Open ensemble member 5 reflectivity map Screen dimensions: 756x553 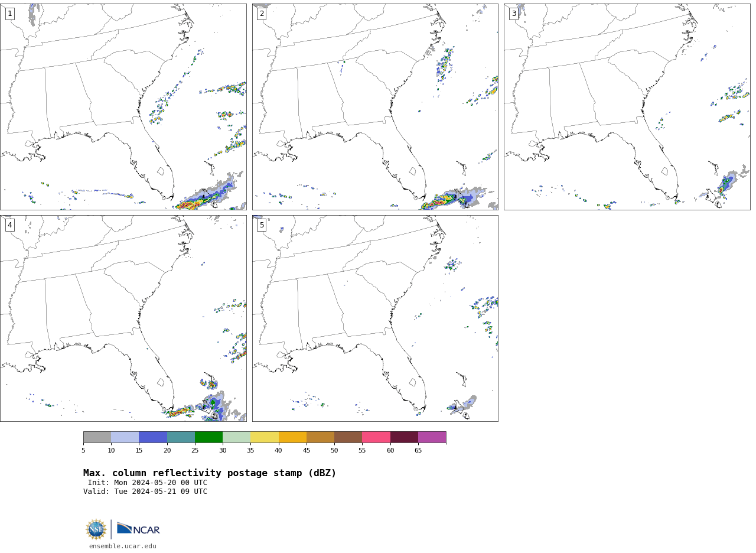(x=375, y=318)
